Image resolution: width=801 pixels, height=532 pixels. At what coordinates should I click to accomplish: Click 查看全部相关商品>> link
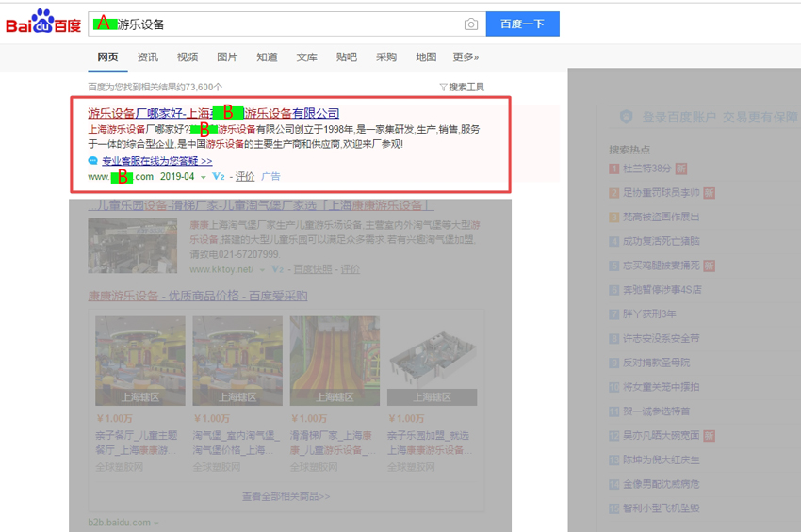(x=286, y=496)
